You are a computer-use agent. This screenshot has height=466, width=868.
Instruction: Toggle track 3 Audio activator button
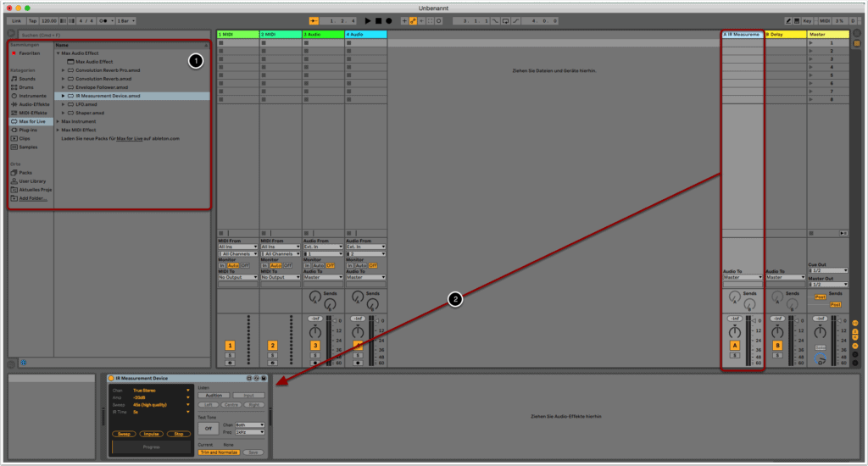coord(315,345)
